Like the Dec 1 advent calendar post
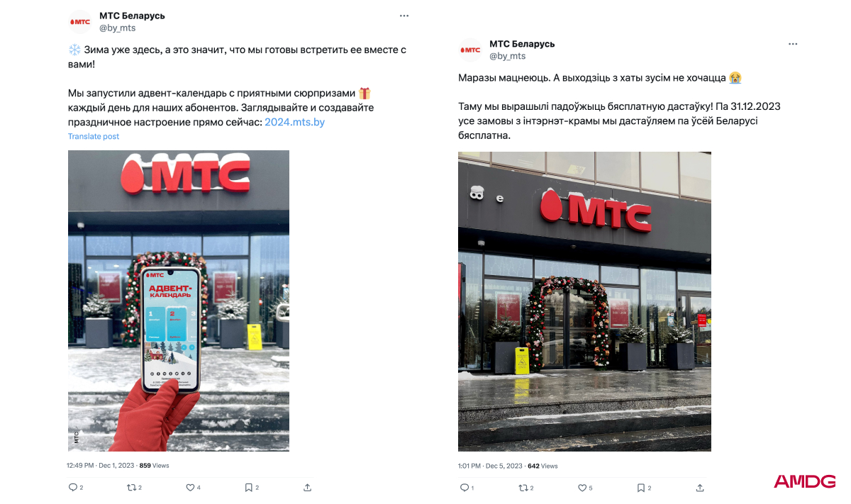The width and height of the screenshot is (851, 504). tap(190, 488)
